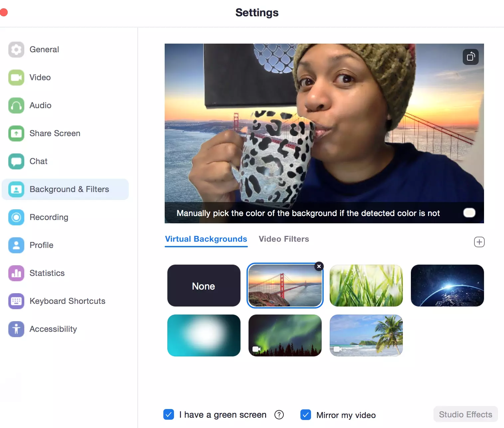Click the Statistics bar chart icon
Screen dimensions: 504x428
tap(16, 273)
